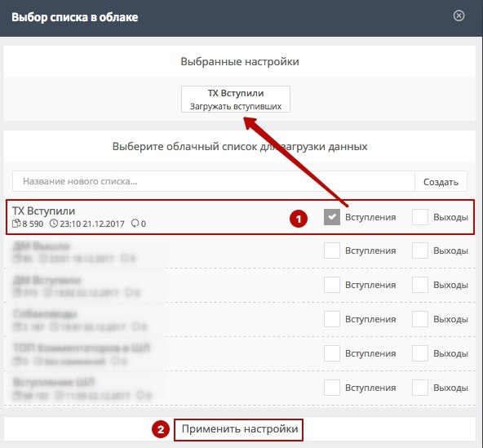Uncheck Вступления for the ТХ Вступили list

point(332,217)
